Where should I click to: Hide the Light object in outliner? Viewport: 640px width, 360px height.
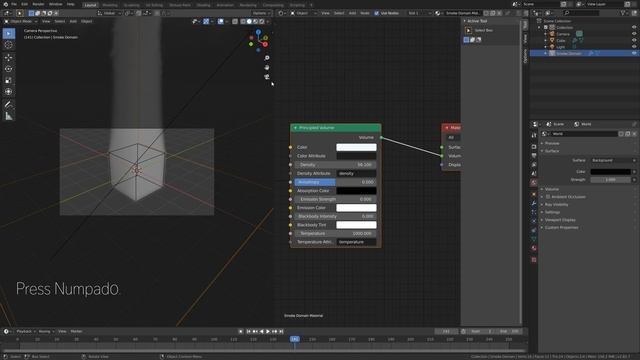pyautogui.click(x=634, y=47)
